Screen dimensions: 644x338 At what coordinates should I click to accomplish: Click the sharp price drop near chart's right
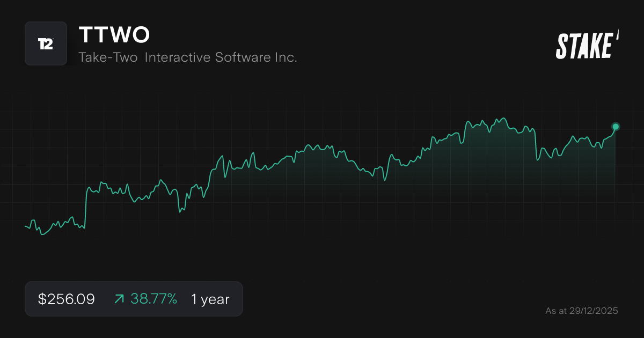(x=536, y=145)
